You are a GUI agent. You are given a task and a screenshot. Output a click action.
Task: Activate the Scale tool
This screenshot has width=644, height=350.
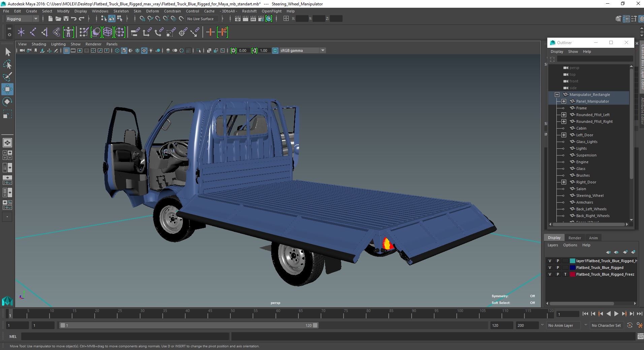(x=7, y=114)
